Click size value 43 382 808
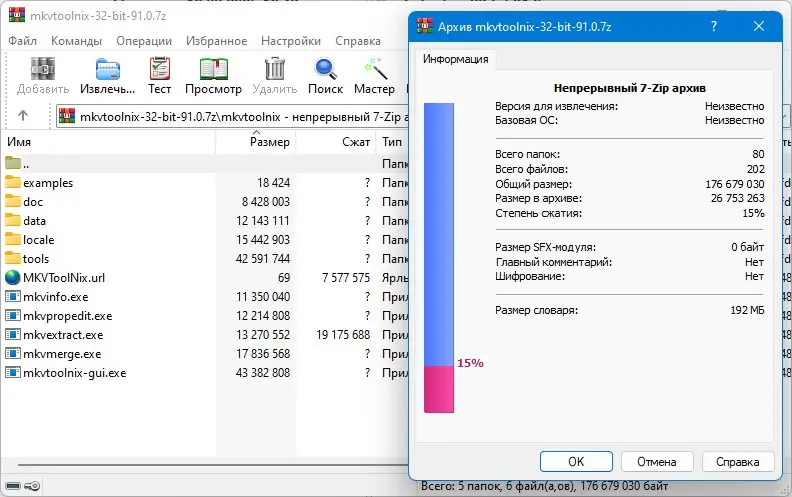Screen dimensions: 792x497 (x=263, y=373)
